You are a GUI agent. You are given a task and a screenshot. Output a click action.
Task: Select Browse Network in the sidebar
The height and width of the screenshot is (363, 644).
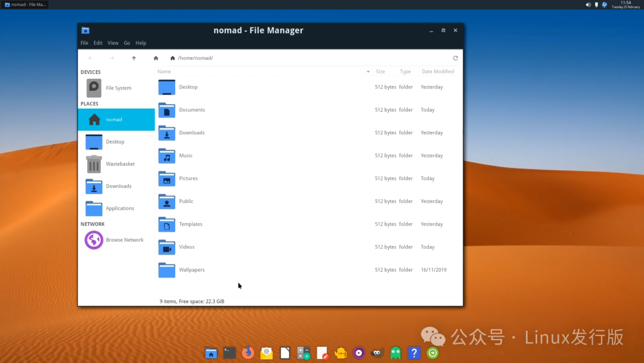pyautogui.click(x=124, y=240)
